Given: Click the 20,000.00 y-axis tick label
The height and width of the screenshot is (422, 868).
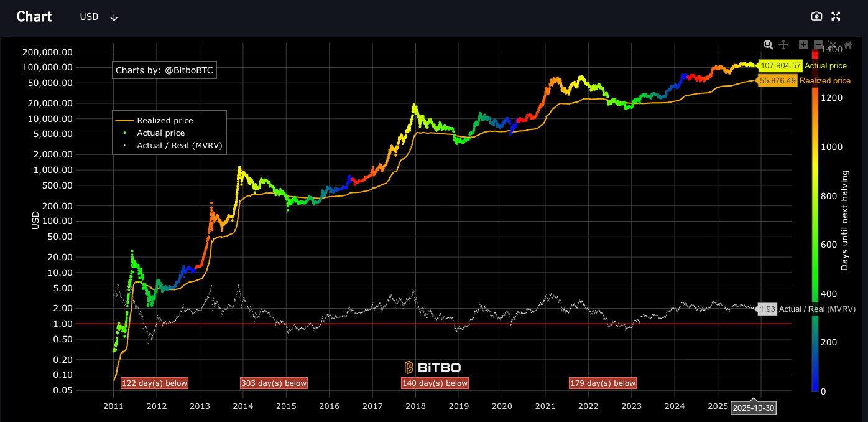Looking at the screenshot, I should [x=50, y=103].
